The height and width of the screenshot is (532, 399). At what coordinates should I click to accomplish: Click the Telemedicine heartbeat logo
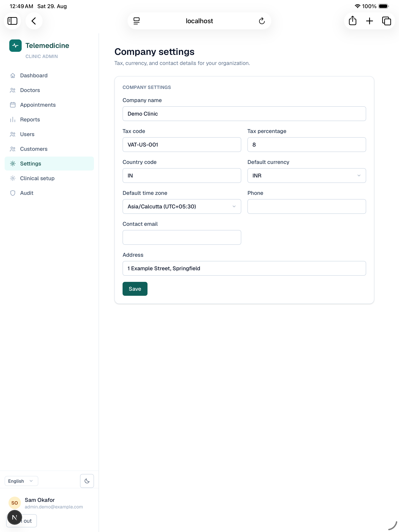click(x=15, y=46)
